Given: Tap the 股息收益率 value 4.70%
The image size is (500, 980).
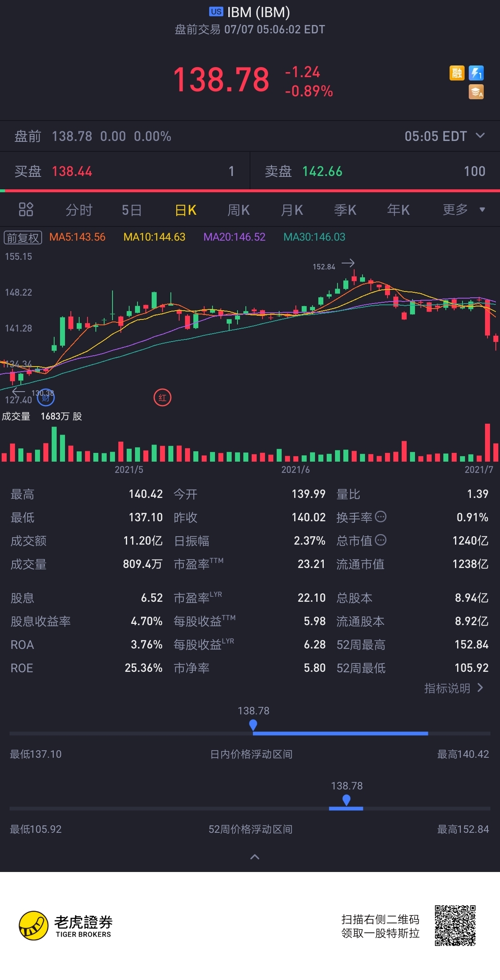Looking at the screenshot, I should 147,621.
